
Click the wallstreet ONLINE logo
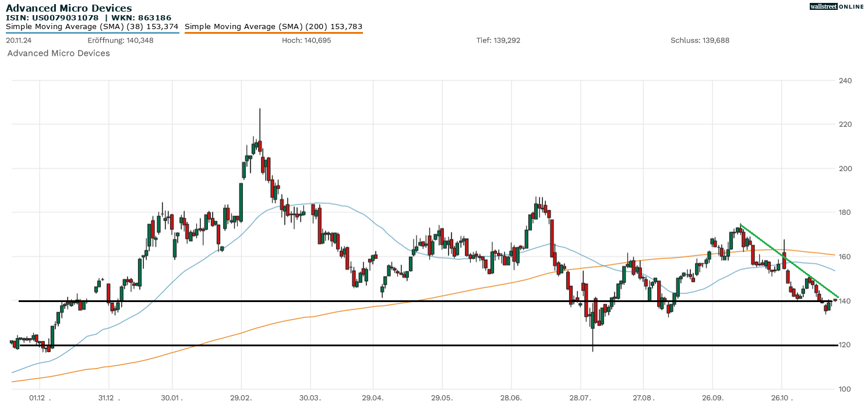(x=837, y=6)
